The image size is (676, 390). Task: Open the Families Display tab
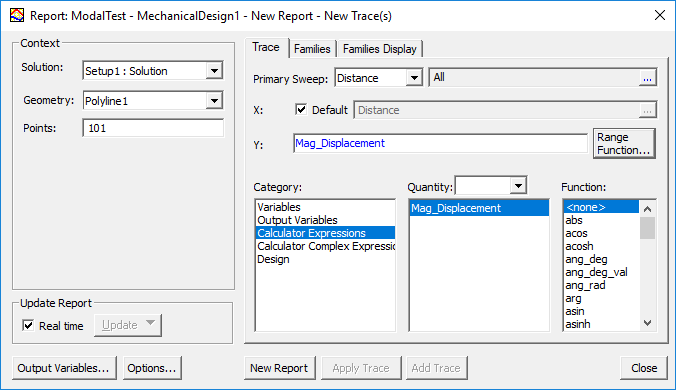(380, 49)
